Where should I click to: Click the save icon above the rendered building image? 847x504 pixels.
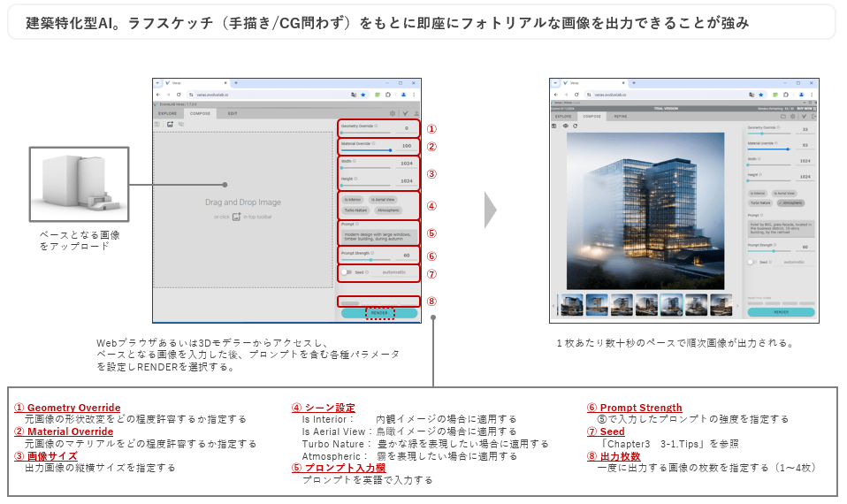click(553, 126)
